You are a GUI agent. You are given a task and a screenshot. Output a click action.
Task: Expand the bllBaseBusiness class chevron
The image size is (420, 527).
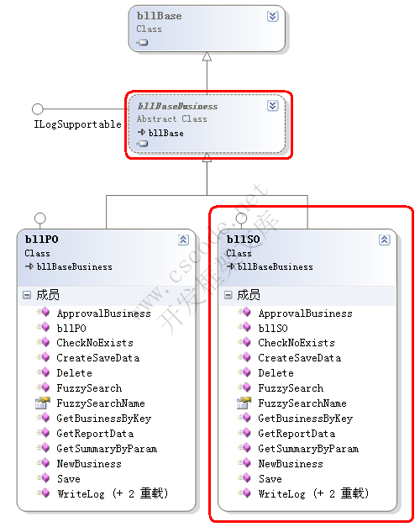point(272,106)
